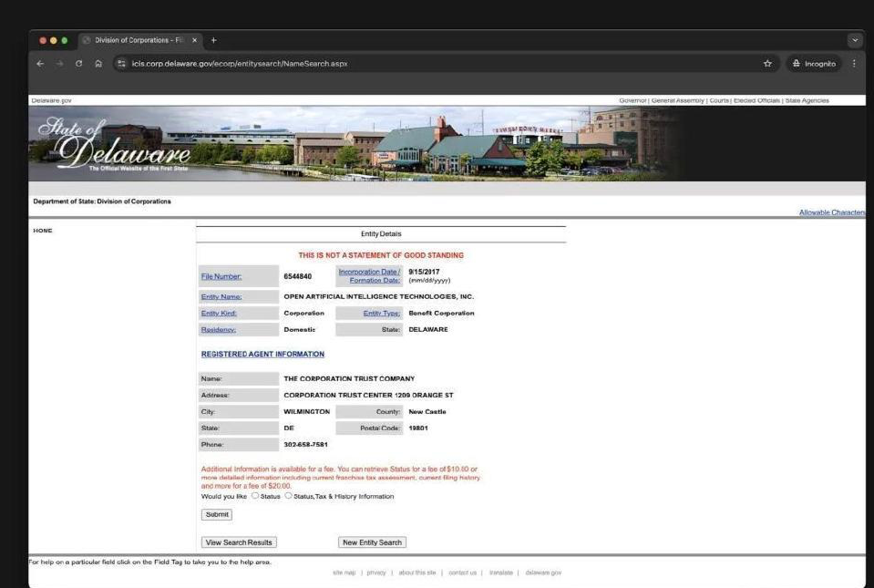The image size is (874, 588).
Task: Click the browser forward arrow
Action: tap(59, 64)
